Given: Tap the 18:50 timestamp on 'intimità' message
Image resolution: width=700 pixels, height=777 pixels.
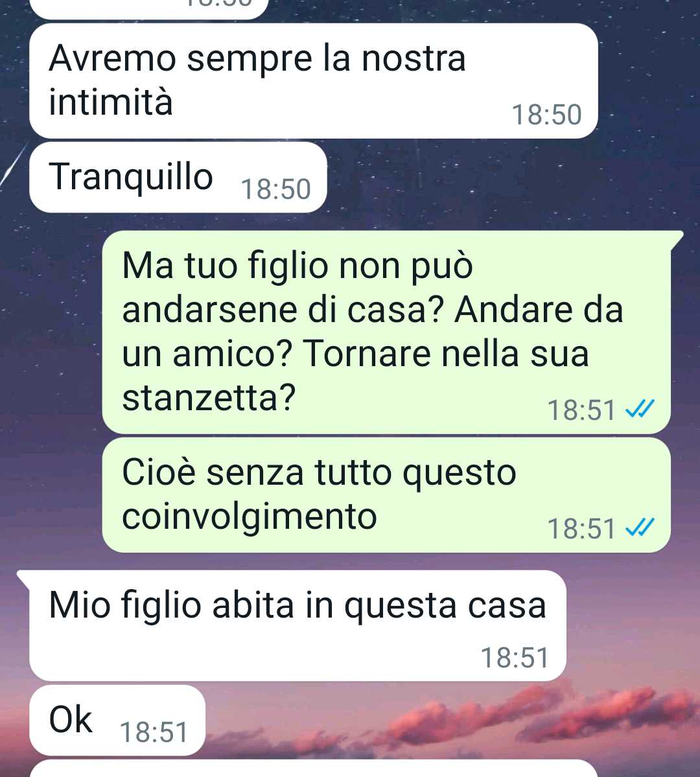Looking at the screenshot, I should 546,115.
